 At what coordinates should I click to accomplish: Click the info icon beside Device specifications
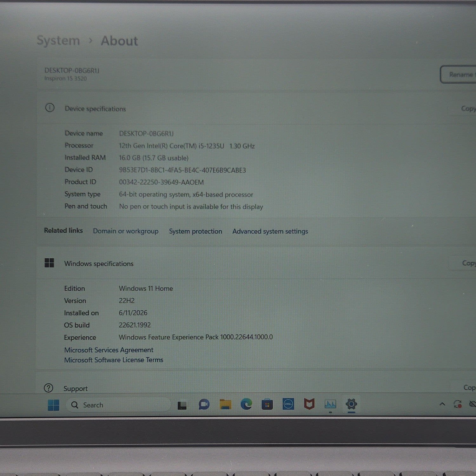pos(50,108)
